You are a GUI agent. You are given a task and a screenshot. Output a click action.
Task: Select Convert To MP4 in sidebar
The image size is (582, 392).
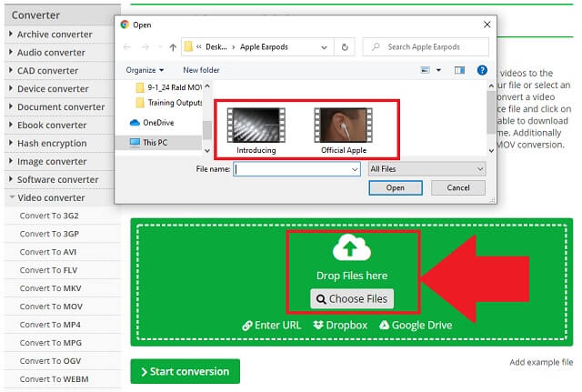click(x=51, y=325)
